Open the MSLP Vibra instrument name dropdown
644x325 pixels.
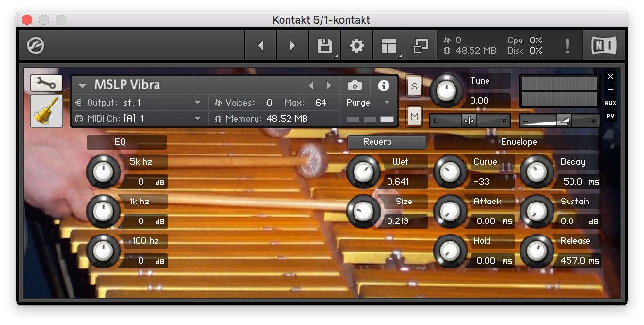click(x=83, y=86)
